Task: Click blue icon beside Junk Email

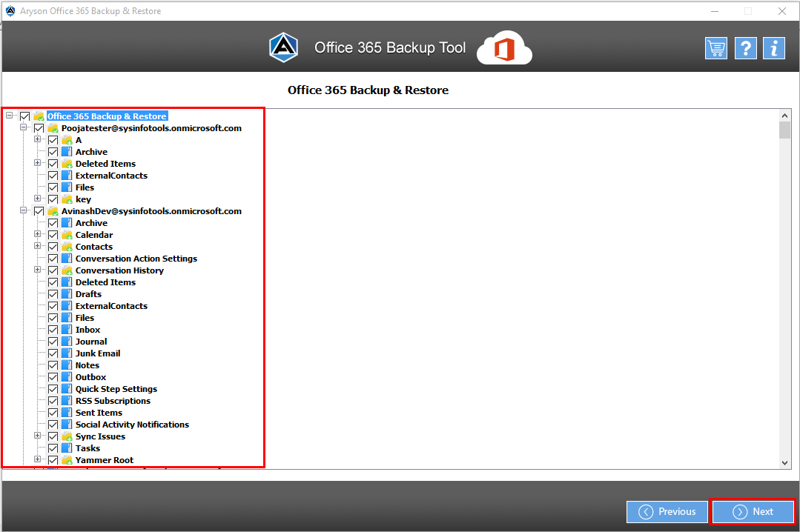Action: [67, 353]
